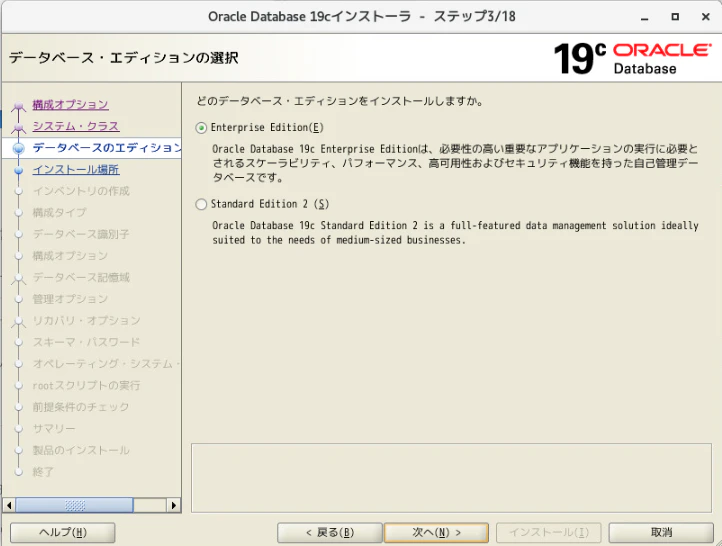Click the 管理オプション step text

tap(70, 299)
